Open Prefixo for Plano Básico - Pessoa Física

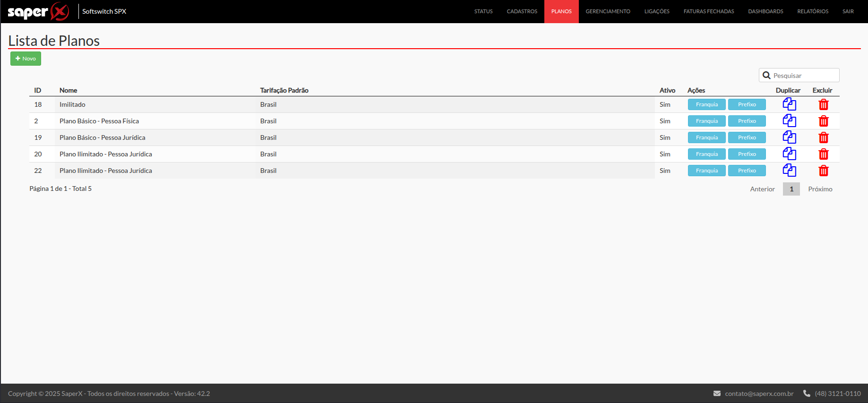[x=747, y=121]
